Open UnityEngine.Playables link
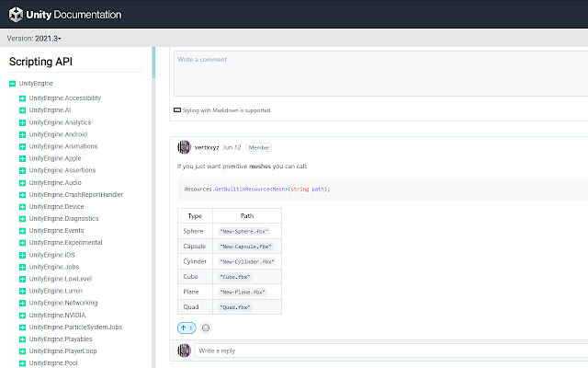 [x=61, y=339]
